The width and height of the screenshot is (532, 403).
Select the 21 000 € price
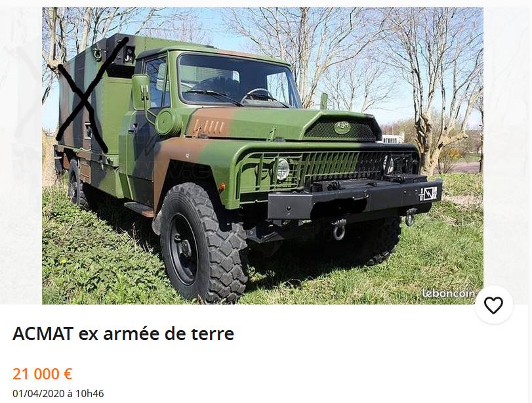point(43,374)
